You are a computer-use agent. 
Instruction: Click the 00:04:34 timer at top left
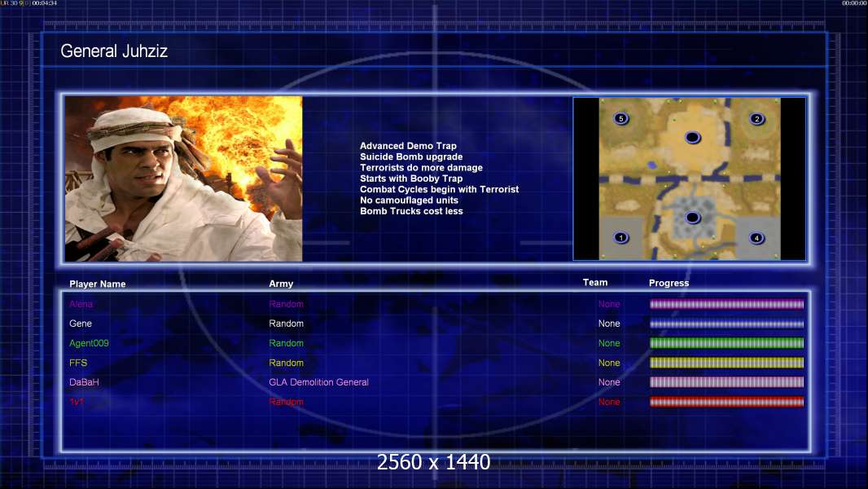(x=44, y=3)
